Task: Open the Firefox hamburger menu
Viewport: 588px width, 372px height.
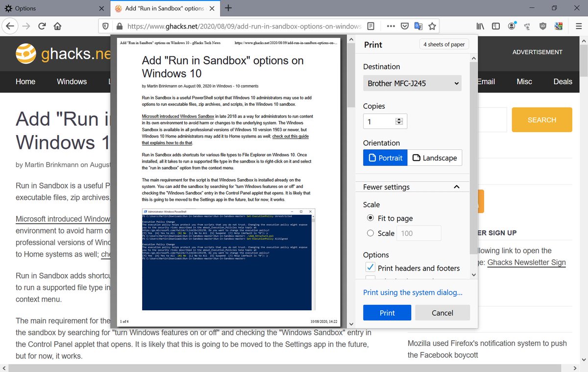Action: pos(578,26)
